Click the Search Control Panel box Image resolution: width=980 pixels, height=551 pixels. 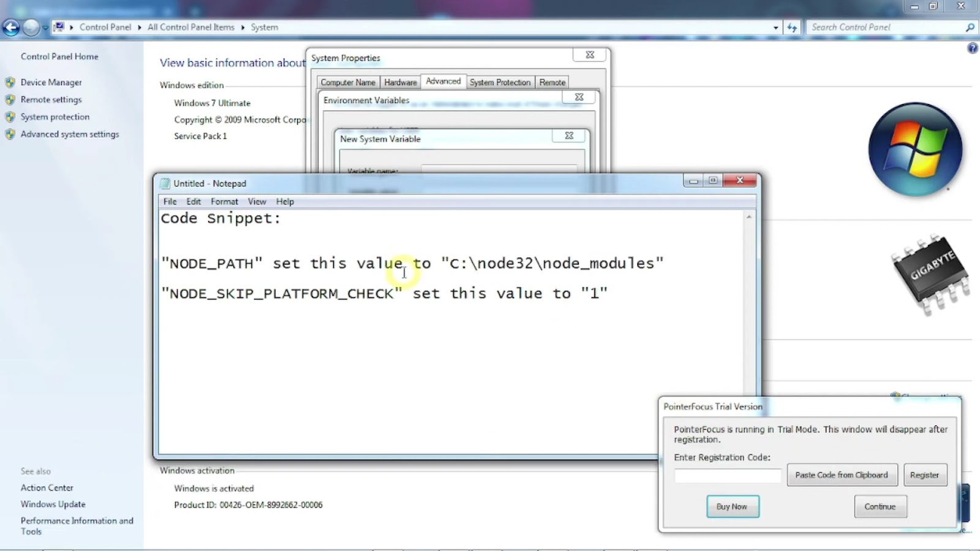point(885,27)
